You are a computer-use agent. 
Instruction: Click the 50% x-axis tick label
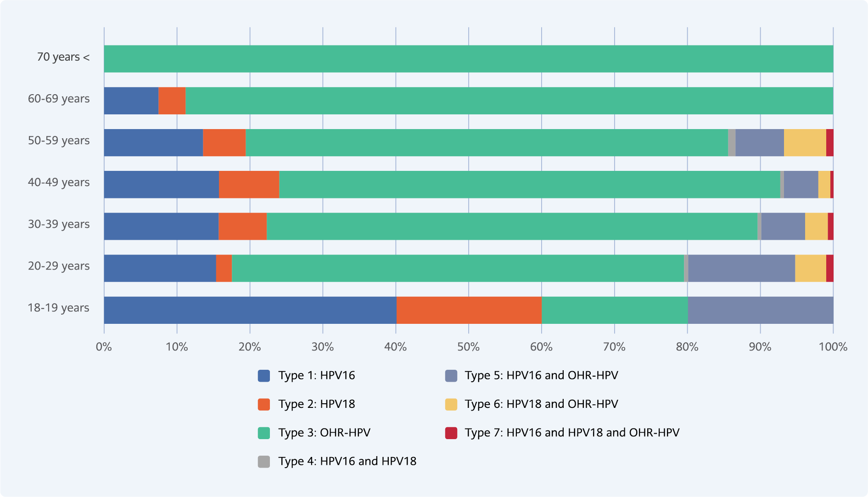(468, 347)
